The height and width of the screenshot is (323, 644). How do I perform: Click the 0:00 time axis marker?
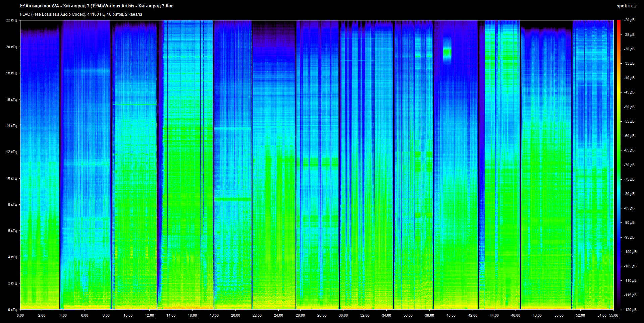[x=20, y=315]
